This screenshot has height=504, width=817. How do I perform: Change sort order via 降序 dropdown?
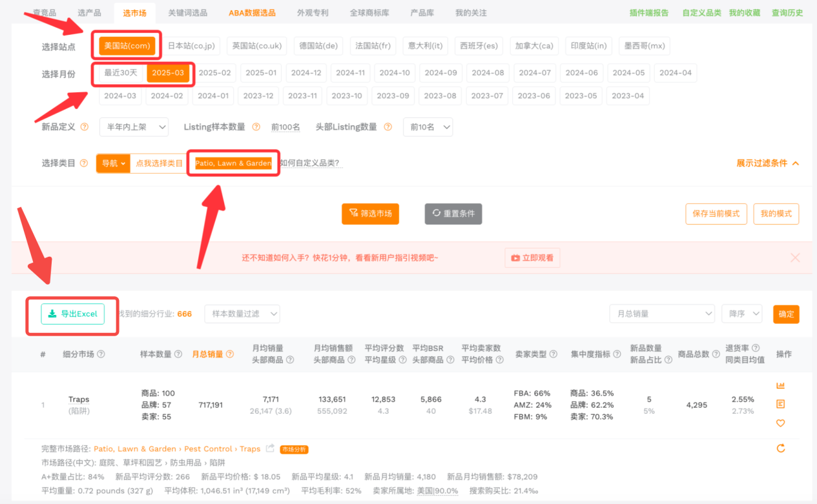click(741, 314)
